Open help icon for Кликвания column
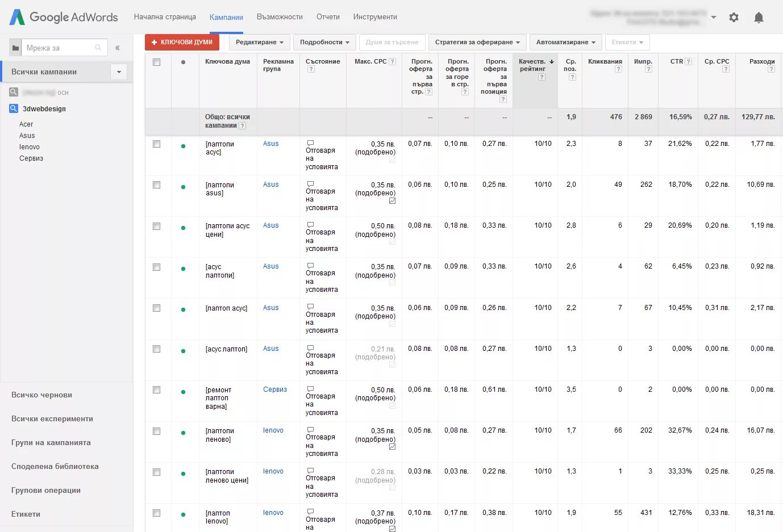 [618, 69]
